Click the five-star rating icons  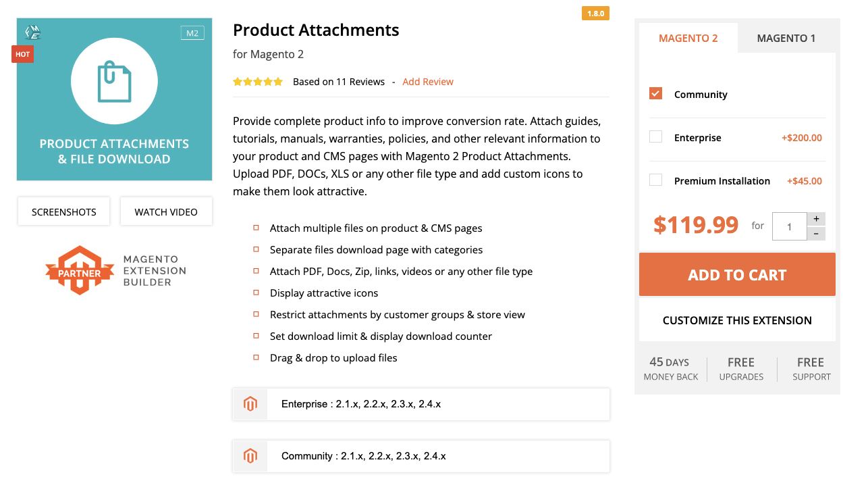pos(258,82)
